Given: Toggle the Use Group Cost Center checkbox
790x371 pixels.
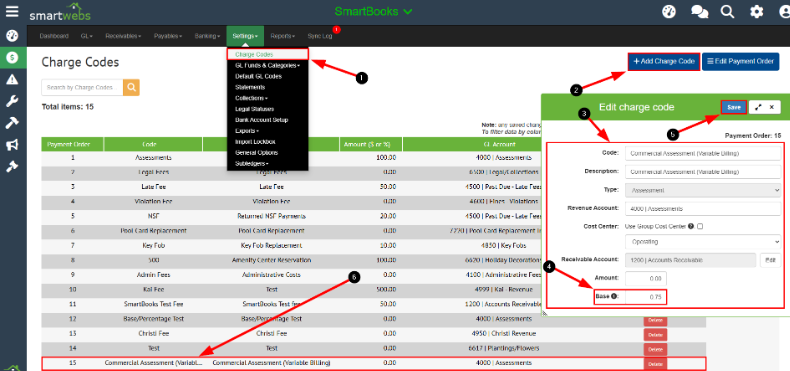Looking at the screenshot, I should [700, 226].
